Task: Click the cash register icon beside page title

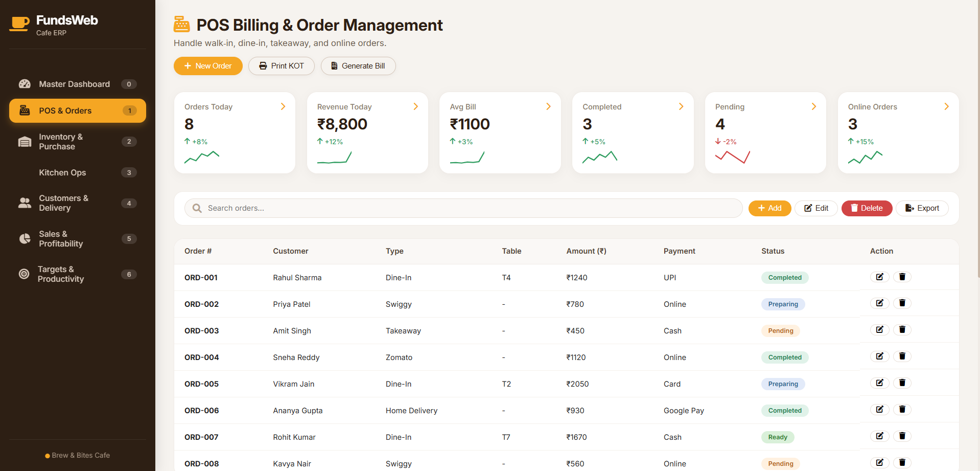Action: point(181,25)
